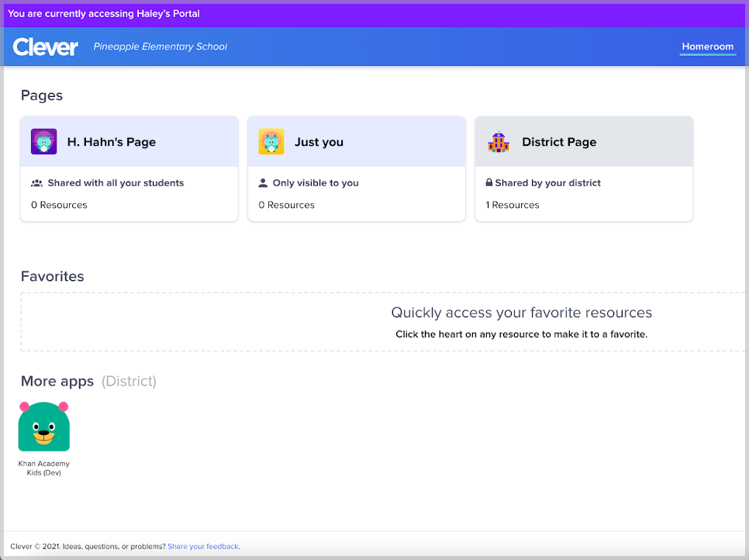Select 1 Resources on District Page card
Screen dimensions: 749x560
point(512,205)
